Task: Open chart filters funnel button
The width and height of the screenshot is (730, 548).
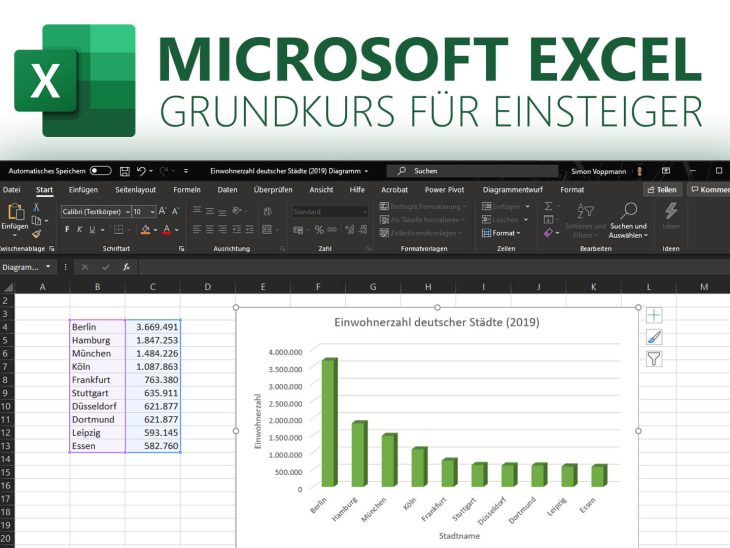Action: point(654,359)
